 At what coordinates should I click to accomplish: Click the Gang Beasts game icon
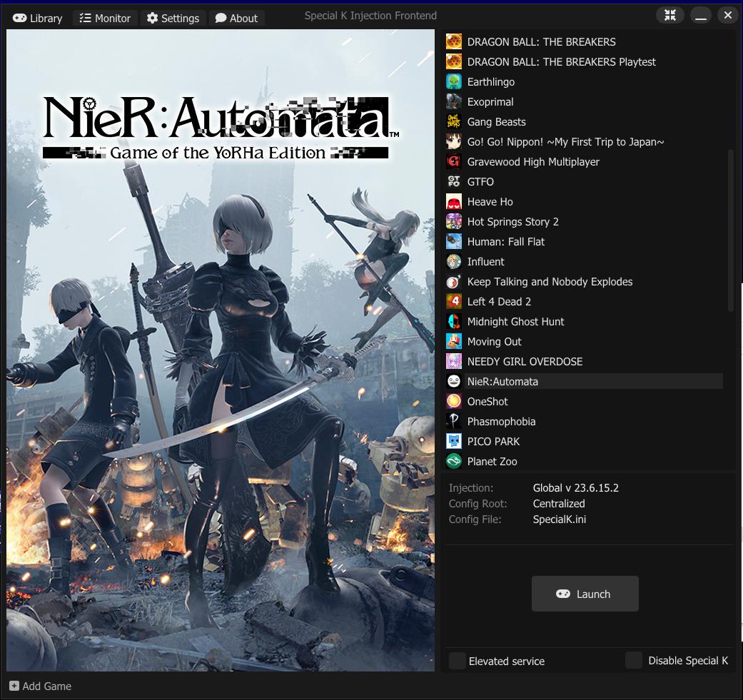pos(453,121)
